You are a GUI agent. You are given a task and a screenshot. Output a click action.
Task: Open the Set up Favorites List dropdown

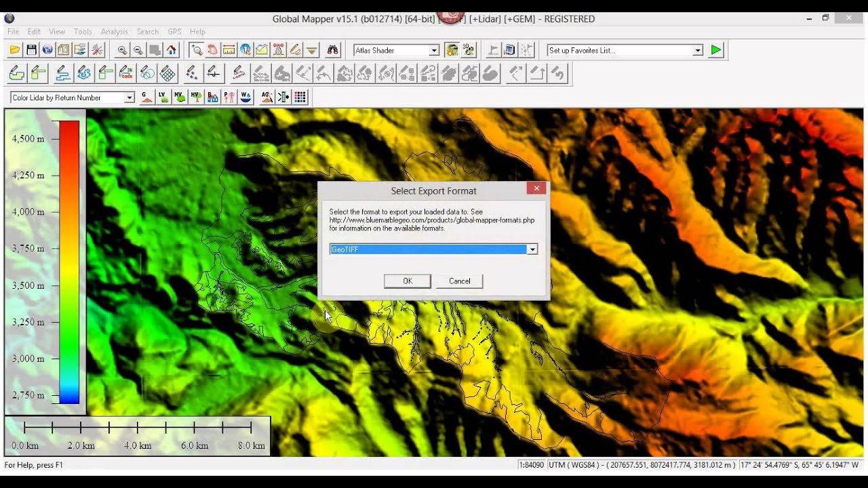pos(698,49)
